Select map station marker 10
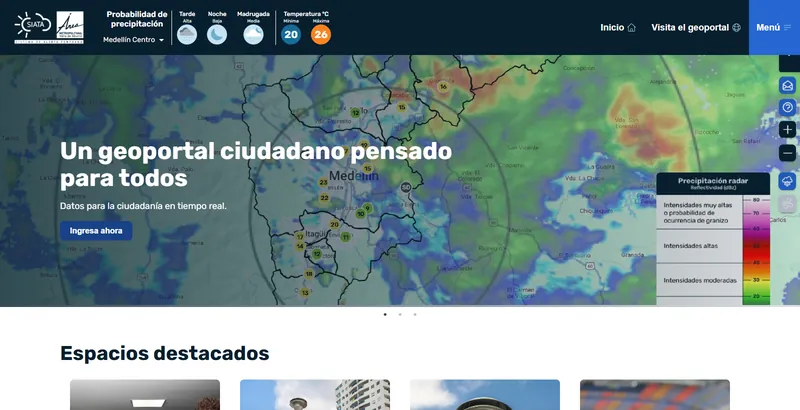This screenshot has height=410, width=800. pos(361,214)
